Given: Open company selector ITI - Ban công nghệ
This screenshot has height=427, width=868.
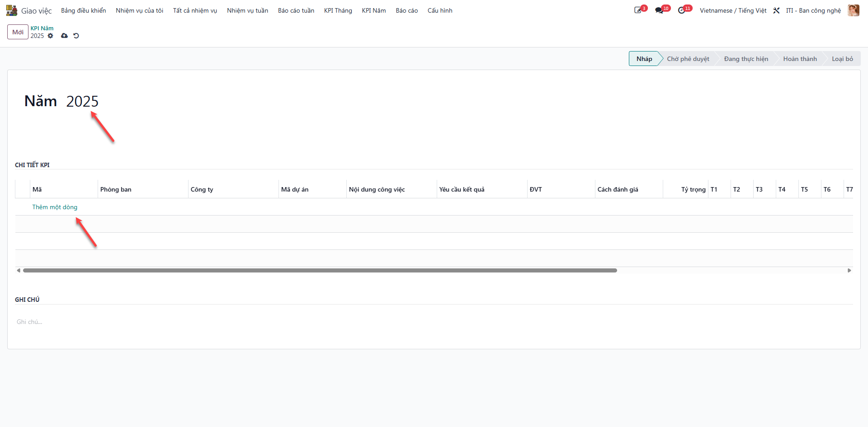Looking at the screenshot, I should pos(813,10).
